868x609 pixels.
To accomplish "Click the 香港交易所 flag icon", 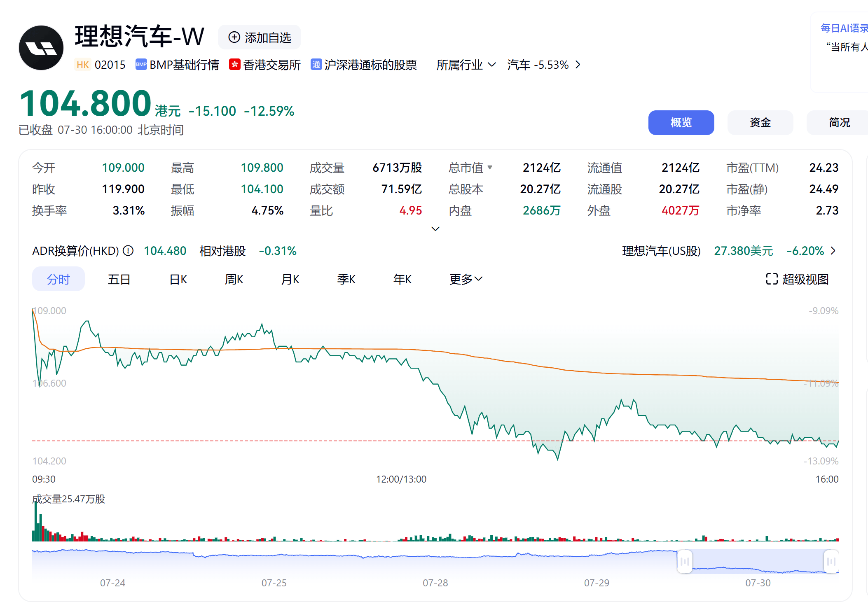I will pyautogui.click(x=235, y=64).
